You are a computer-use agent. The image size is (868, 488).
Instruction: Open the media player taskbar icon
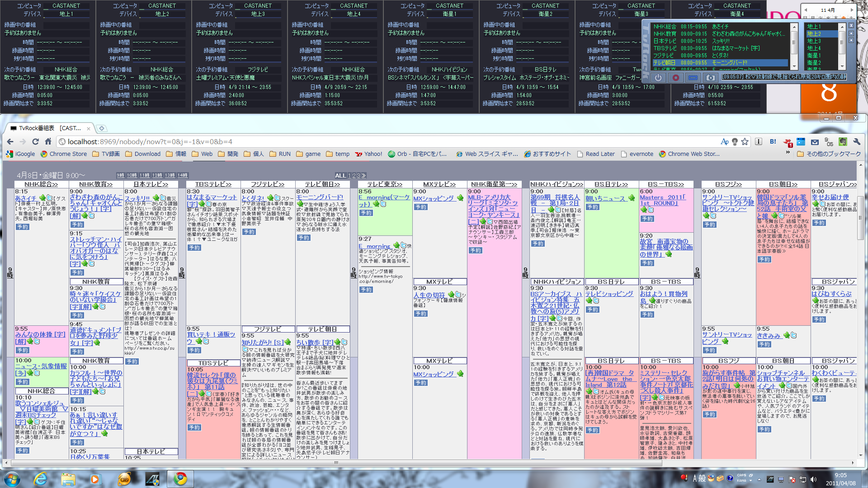pos(95,479)
